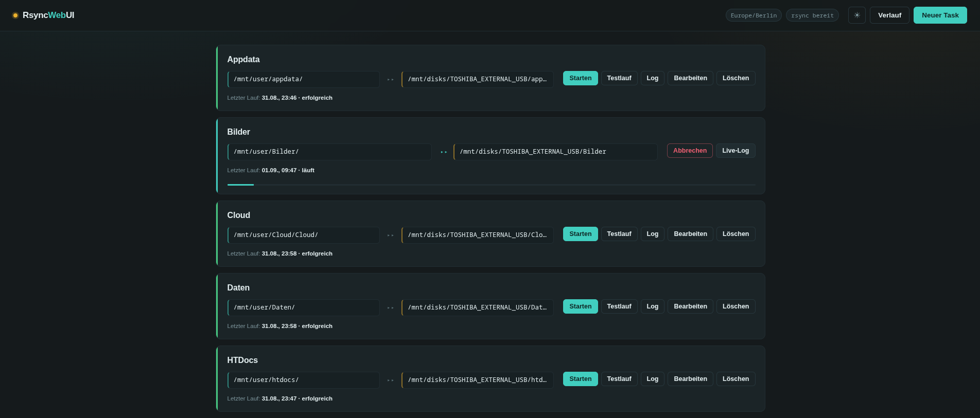Screen dimensions: 980x418
Task: Click the animated arrow between Bilder paths
Action: (x=444, y=152)
